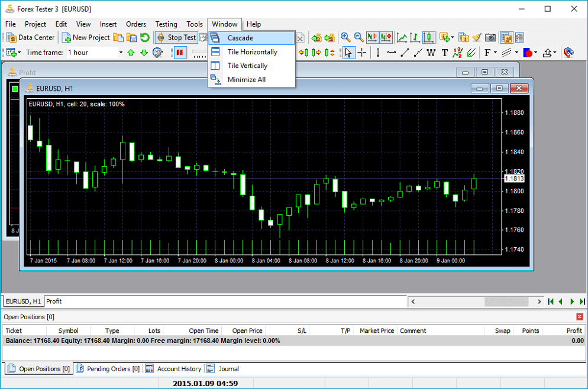This screenshot has width=588, height=389.
Task: Zoom out on the chart
Action: [x=358, y=37]
